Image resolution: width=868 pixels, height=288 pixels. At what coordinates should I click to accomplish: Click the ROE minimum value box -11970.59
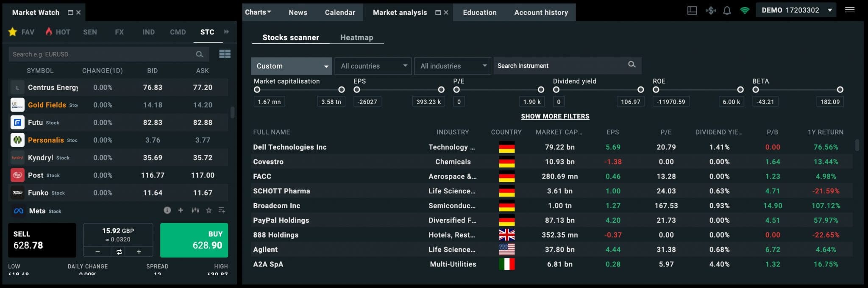click(x=670, y=102)
